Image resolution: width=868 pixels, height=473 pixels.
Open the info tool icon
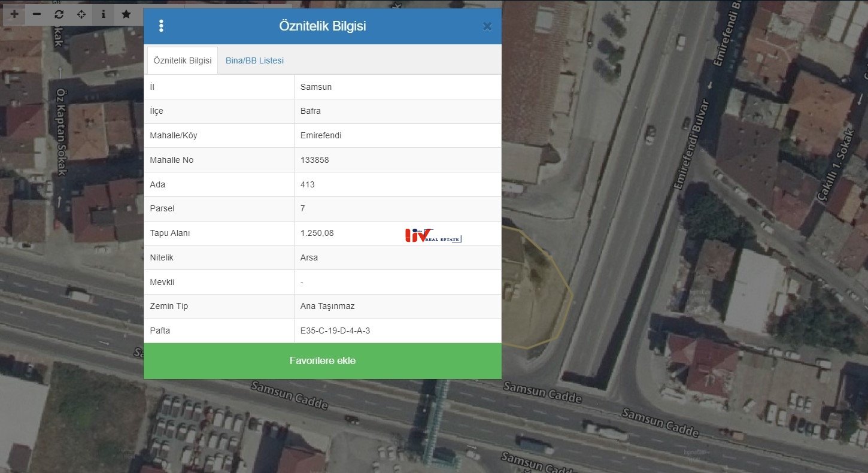103,14
